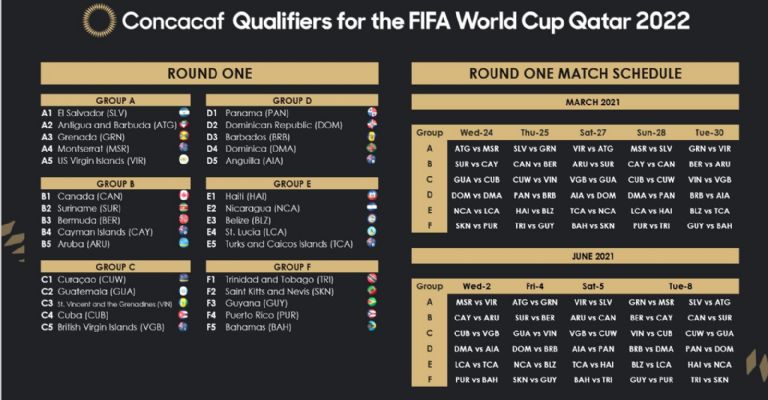Image resolution: width=768 pixels, height=400 pixels.
Task: Click the Belize flag icon
Action: pyautogui.click(x=372, y=219)
